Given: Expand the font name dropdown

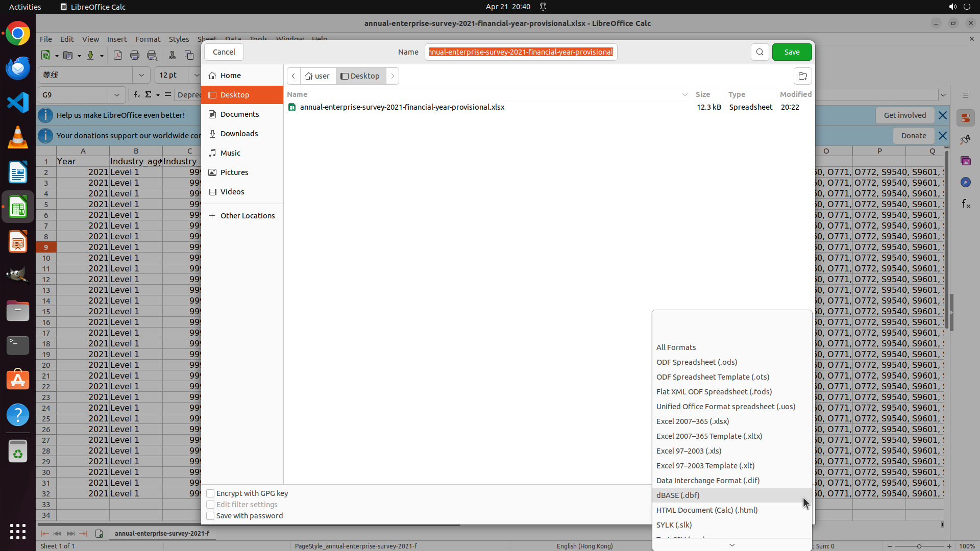Looking at the screenshot, I should point(141,75).
